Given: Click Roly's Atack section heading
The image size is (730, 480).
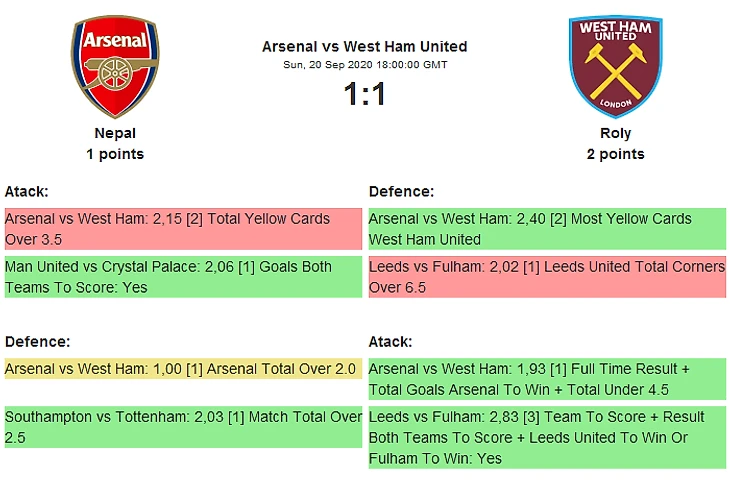Looking at the screenshot, I should (390, 342).
